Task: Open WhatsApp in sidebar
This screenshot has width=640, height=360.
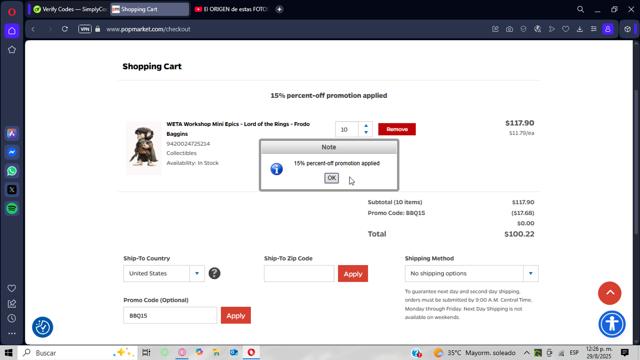Action: coord(12,171)
